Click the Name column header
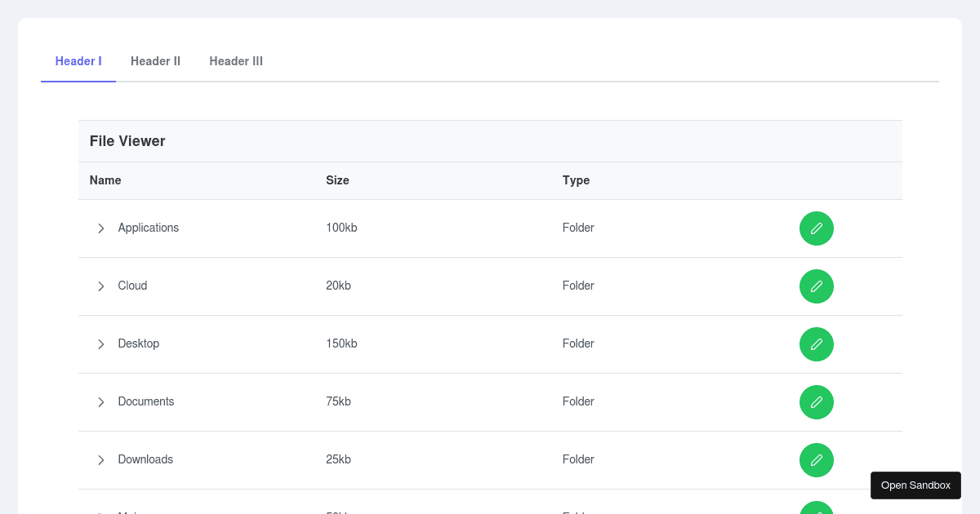 pos(105,180)
